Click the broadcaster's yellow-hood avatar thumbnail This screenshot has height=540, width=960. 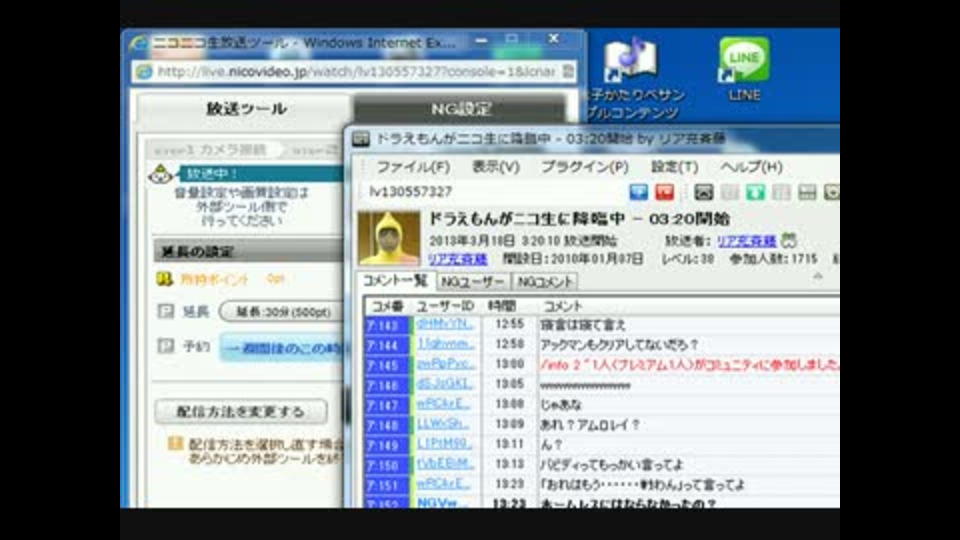click(389, 238)
